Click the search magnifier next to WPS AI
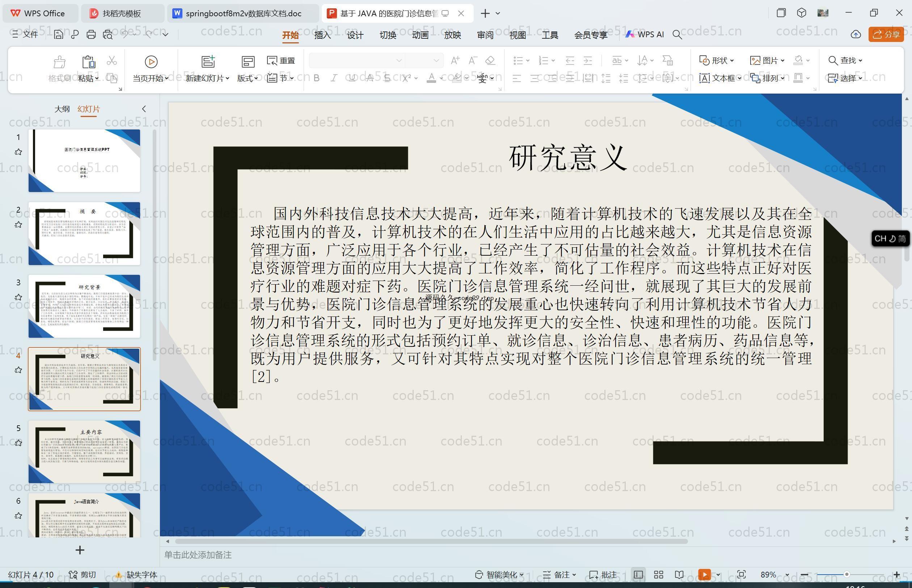 pyautogui.click(x=677, y=35)
